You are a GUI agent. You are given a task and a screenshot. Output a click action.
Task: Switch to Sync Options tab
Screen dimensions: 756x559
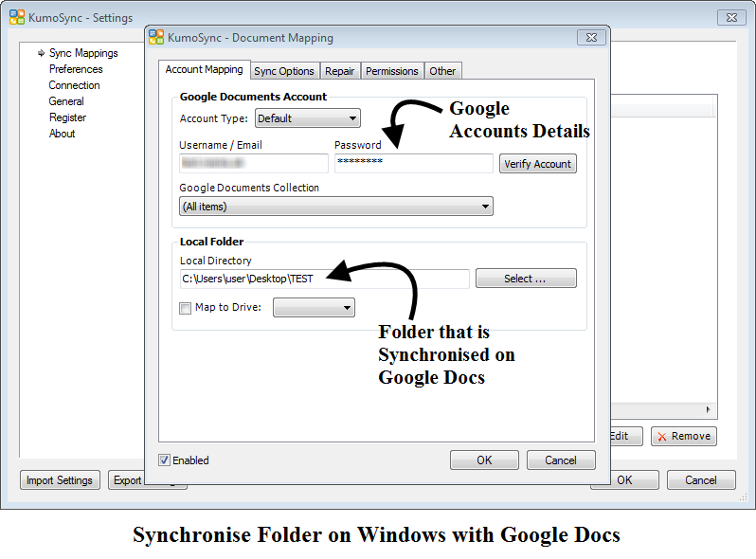(x=284, y=71)
